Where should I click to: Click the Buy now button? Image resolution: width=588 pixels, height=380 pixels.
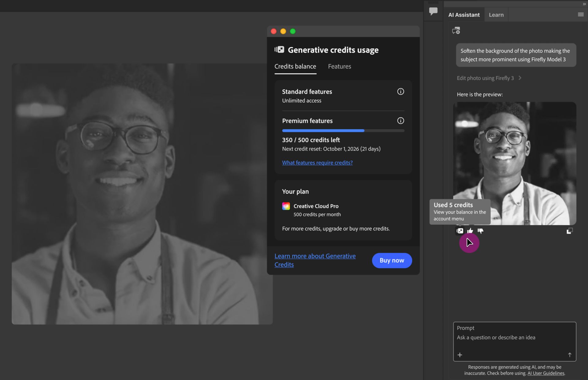[x=392, y=260]
